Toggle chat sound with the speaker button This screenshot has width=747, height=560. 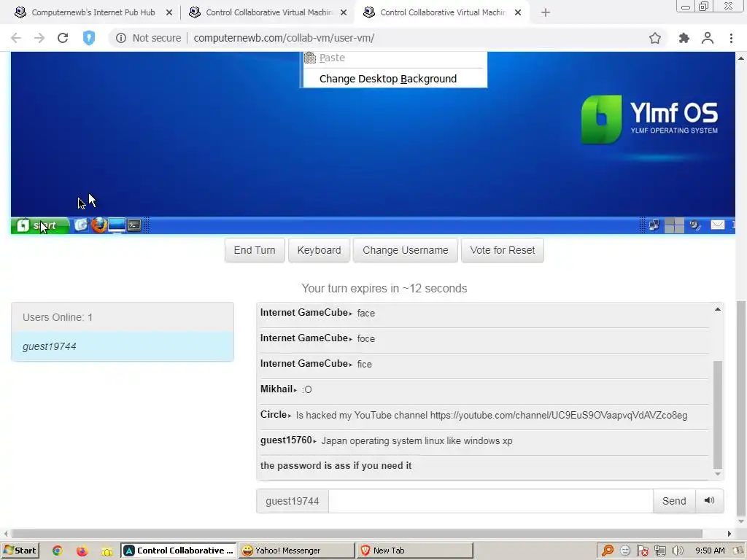click(x=709, y=501)
